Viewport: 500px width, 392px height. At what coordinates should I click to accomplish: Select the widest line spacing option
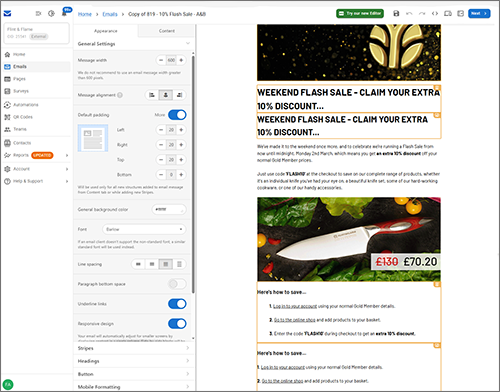point(179,264)
